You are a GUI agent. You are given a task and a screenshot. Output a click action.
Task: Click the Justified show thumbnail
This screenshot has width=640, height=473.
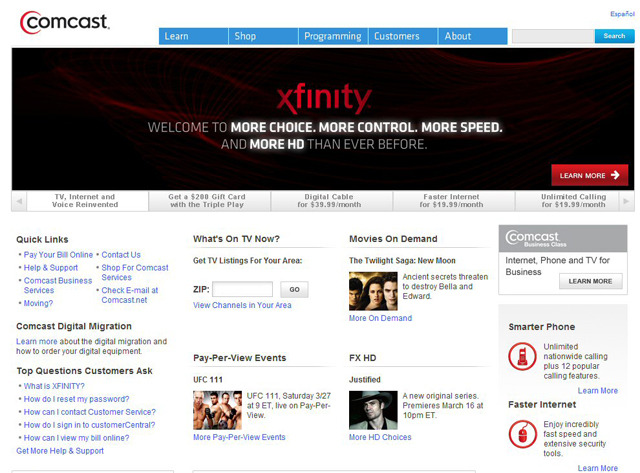[373, 410]
